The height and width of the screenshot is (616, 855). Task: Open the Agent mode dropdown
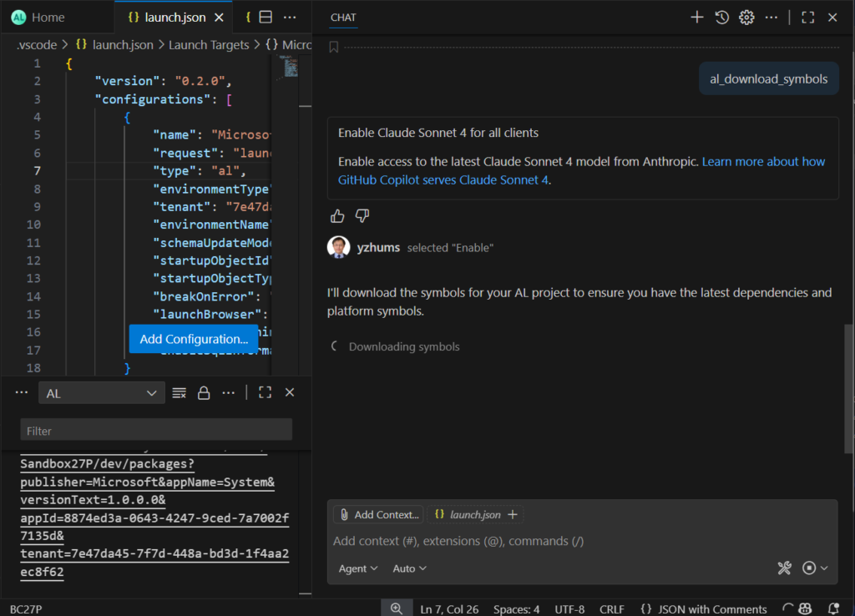point(358,568)
